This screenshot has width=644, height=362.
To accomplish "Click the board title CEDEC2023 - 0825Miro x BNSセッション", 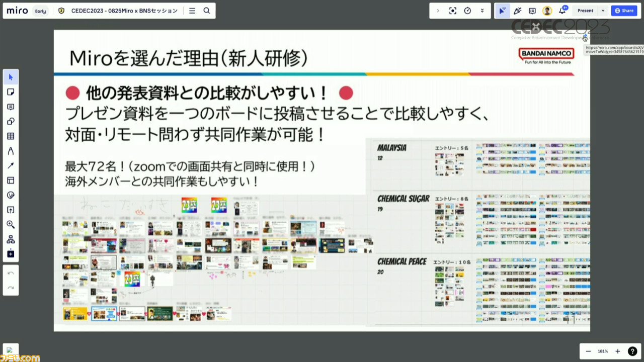I will 124,11.
